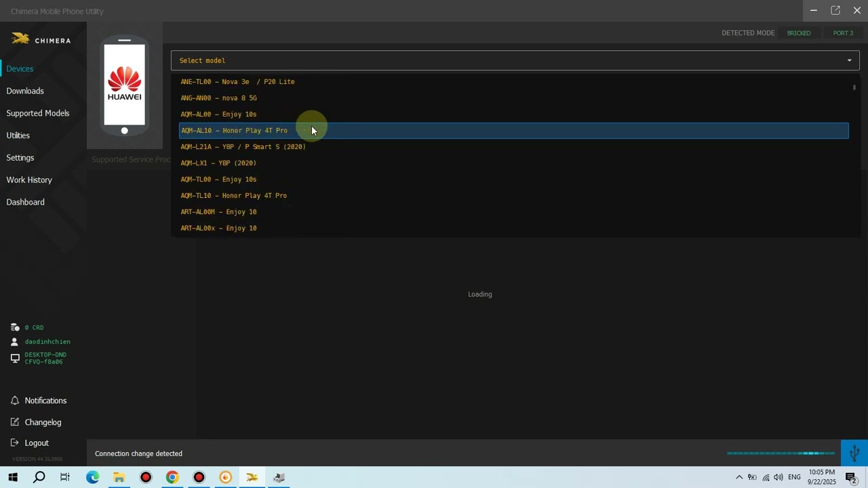
Task: Open the Windows Start menu
Action: click(13, 477)
